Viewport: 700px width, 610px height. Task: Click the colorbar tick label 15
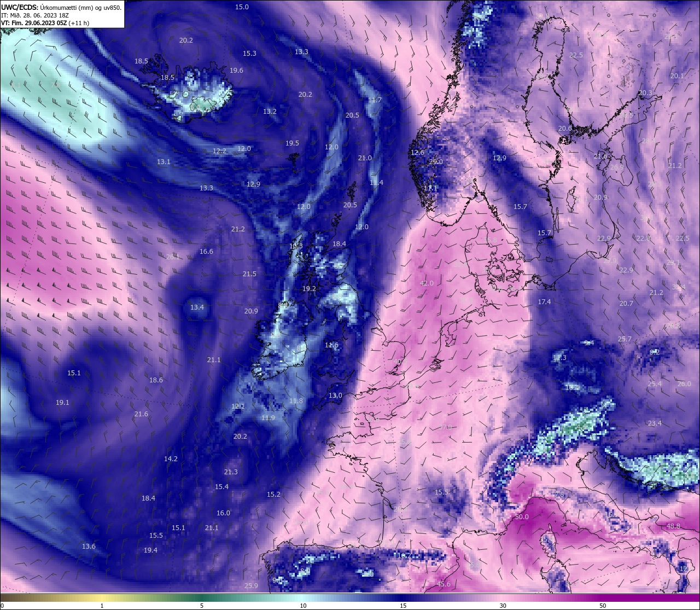pos(403,606)
